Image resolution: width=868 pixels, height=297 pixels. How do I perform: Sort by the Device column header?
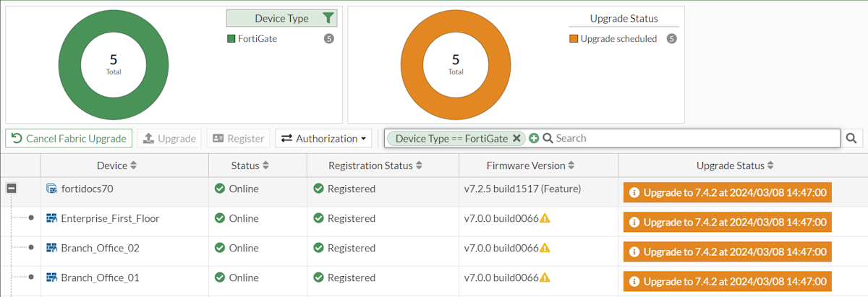[116, 165]
